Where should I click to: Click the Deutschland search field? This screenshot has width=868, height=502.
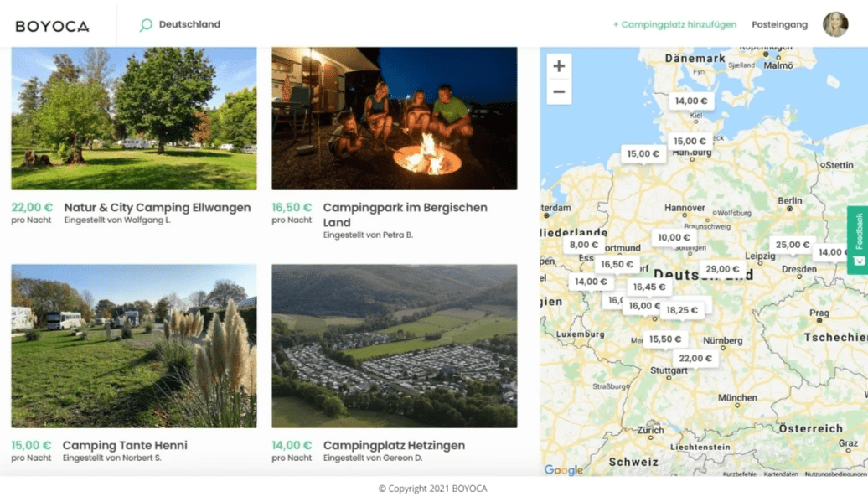[189, 24]
